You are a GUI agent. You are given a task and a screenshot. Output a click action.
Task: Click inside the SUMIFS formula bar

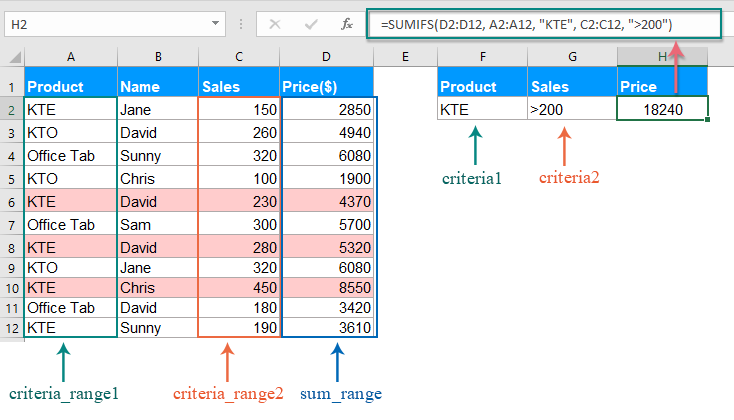[543, 24]
